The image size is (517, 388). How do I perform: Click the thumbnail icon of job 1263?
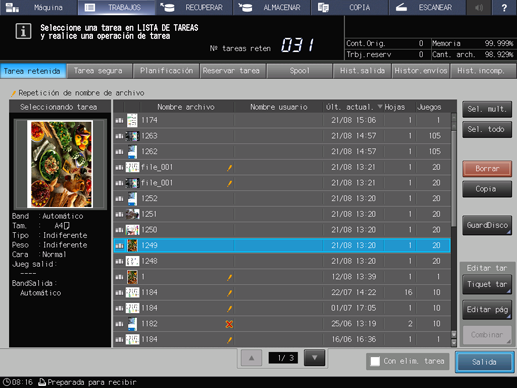tap(132, 136)
